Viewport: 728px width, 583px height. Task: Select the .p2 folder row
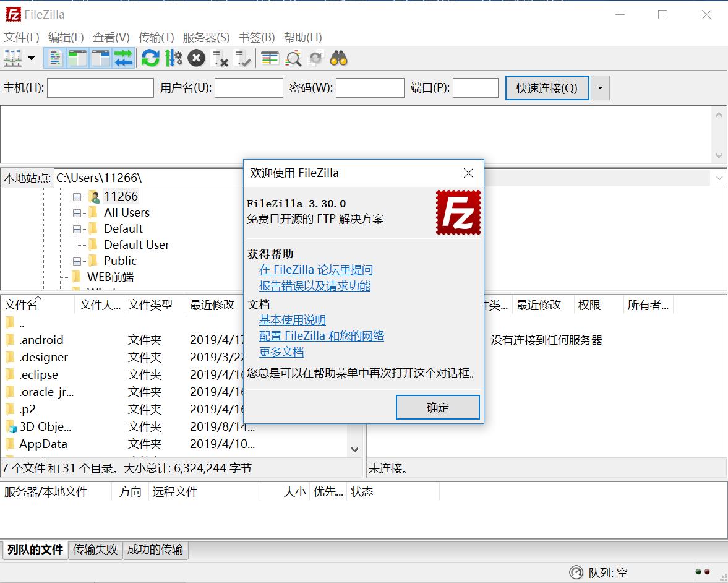122,409
